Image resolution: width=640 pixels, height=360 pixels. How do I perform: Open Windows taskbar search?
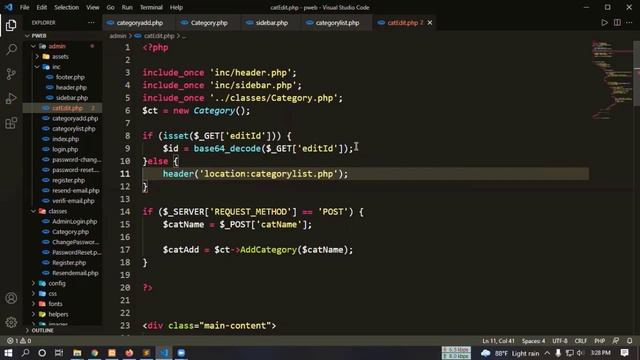click(25, 353)
